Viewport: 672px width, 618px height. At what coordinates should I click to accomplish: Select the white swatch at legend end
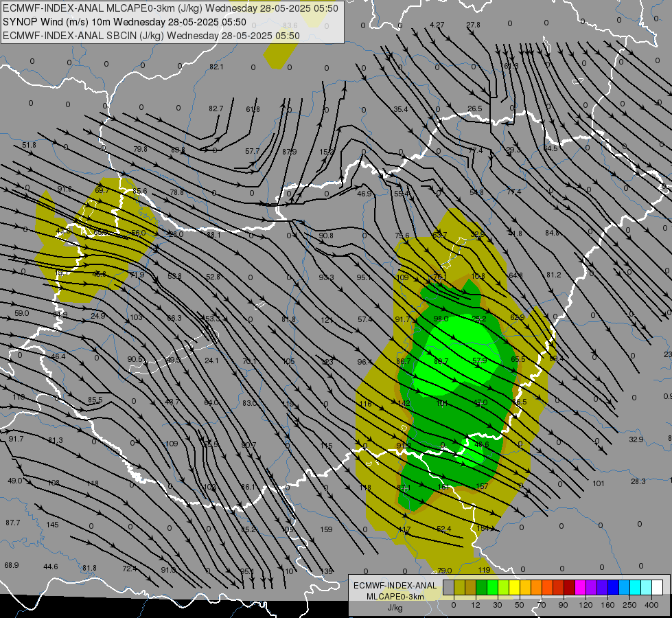click(658, 587)
